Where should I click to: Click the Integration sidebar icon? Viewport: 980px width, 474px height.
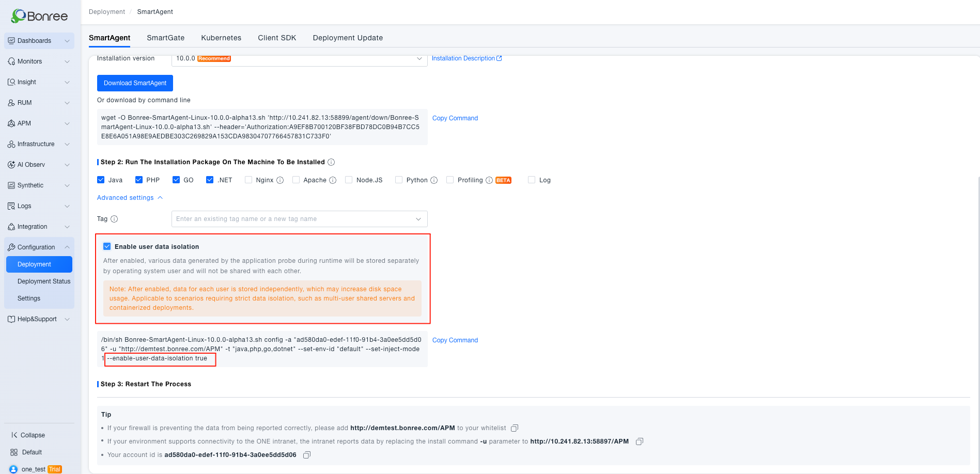11,227
